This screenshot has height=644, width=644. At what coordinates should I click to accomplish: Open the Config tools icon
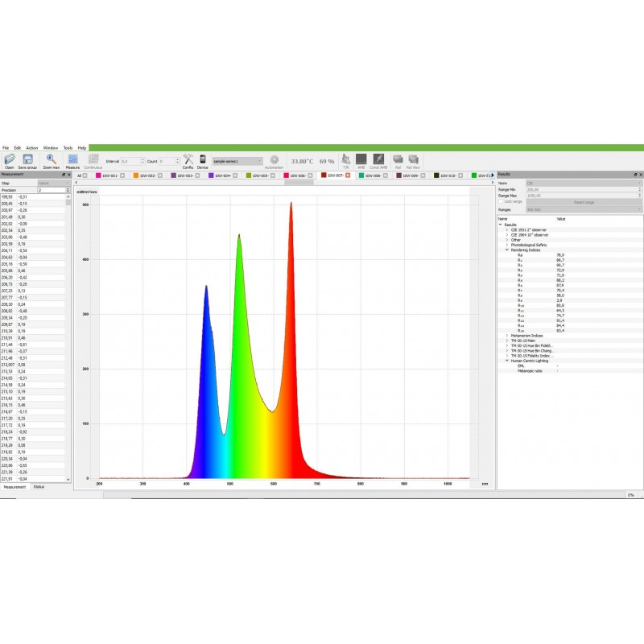188,159
